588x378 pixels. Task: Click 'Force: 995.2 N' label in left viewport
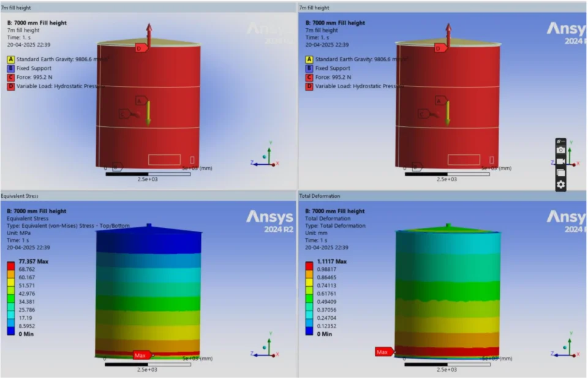(x=34, y=77)
